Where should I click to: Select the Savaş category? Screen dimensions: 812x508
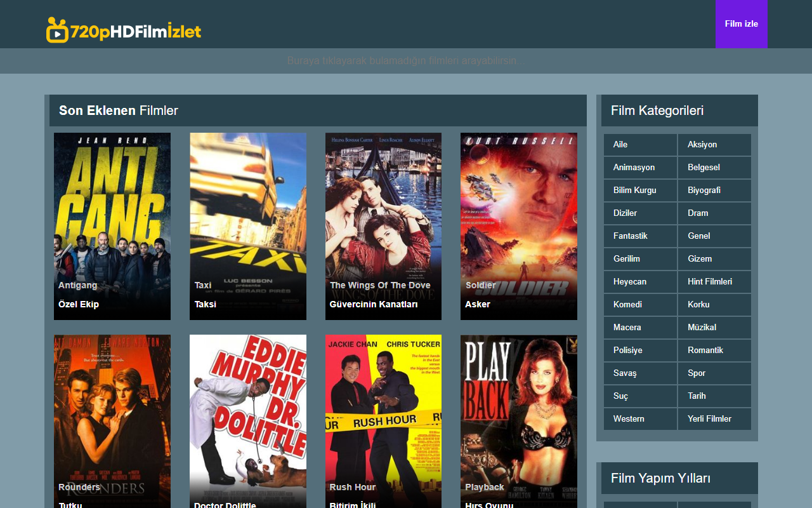(640, 373)
